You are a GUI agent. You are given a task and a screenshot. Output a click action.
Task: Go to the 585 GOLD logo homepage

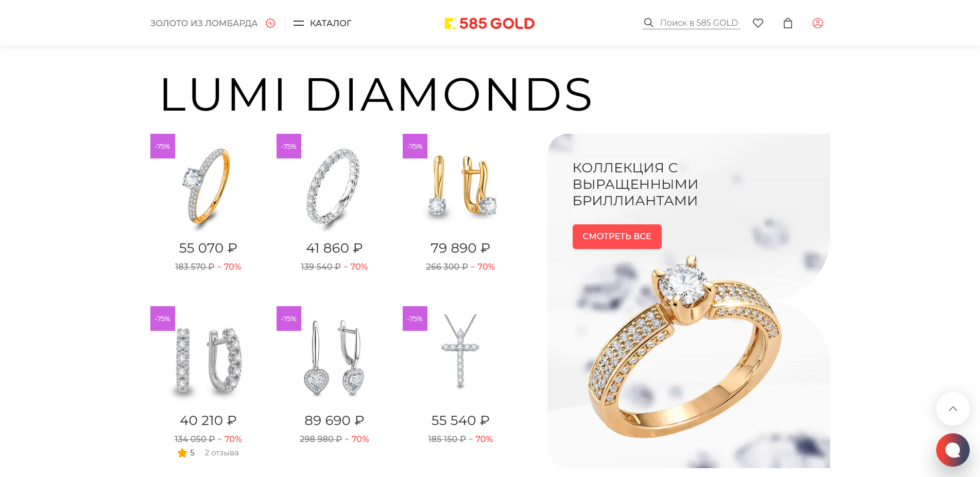pyautogui.click(x=489, y=23)
